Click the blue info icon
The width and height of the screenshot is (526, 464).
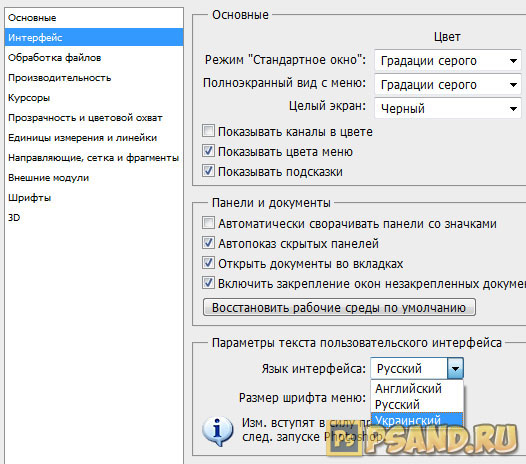tap(218, 431)
